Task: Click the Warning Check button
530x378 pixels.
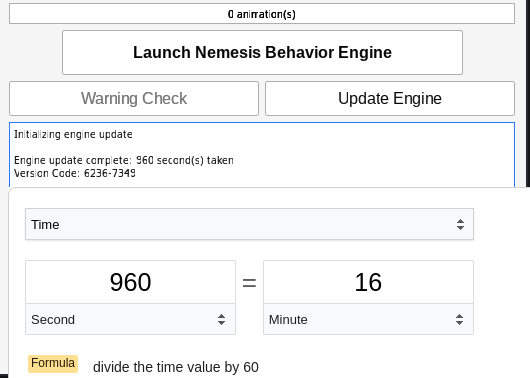Action: click(x=134, y=98)
